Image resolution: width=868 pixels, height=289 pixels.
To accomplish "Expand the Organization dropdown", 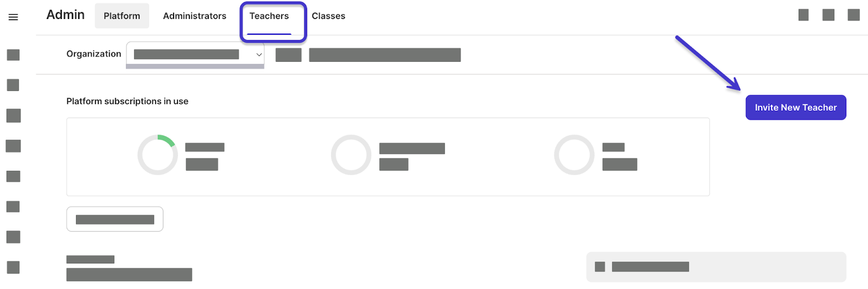I will coord(195,54).
